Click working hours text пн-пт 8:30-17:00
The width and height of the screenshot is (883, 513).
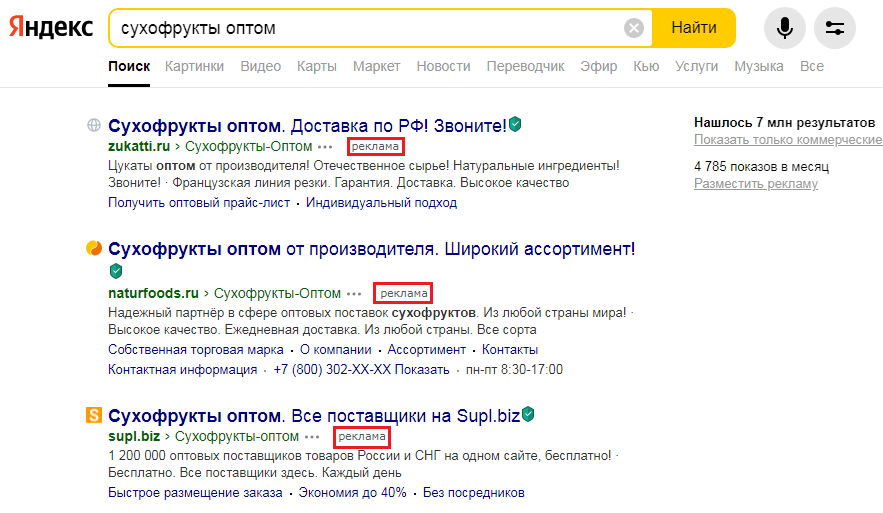[514, 370]
